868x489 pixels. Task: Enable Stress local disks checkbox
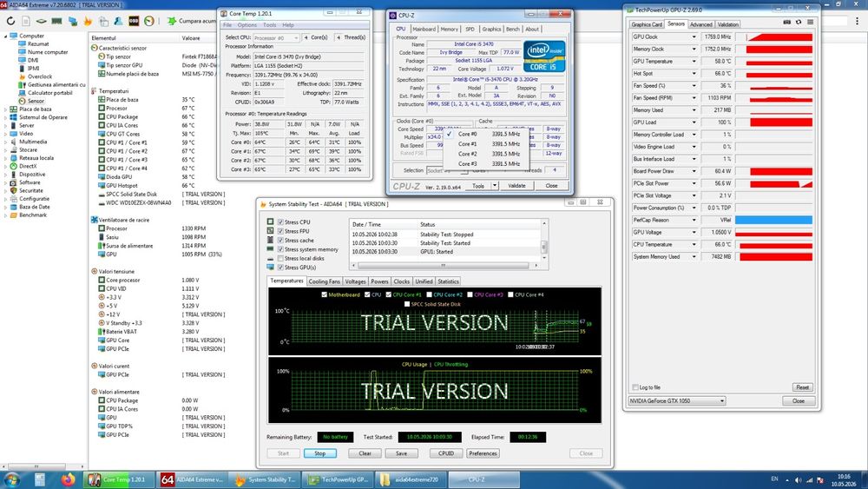280,258
